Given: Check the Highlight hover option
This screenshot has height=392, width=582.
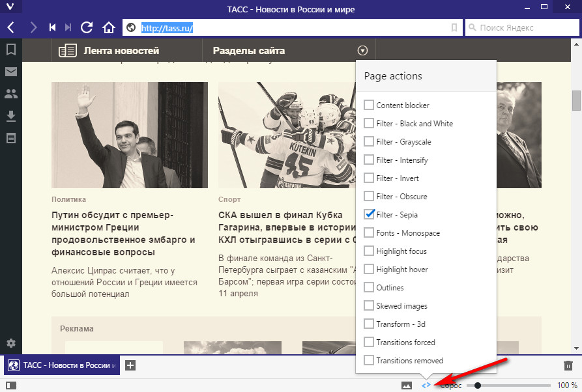Looking at the screenshot, I should [369, 269].
